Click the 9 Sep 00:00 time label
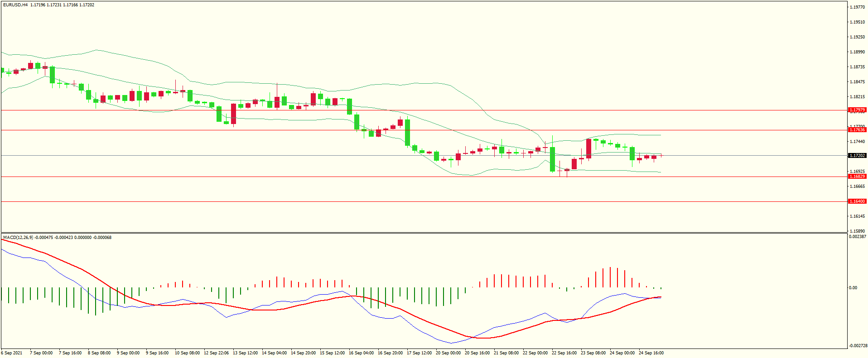This screenshot has height=358, width=868. (128, 353)
